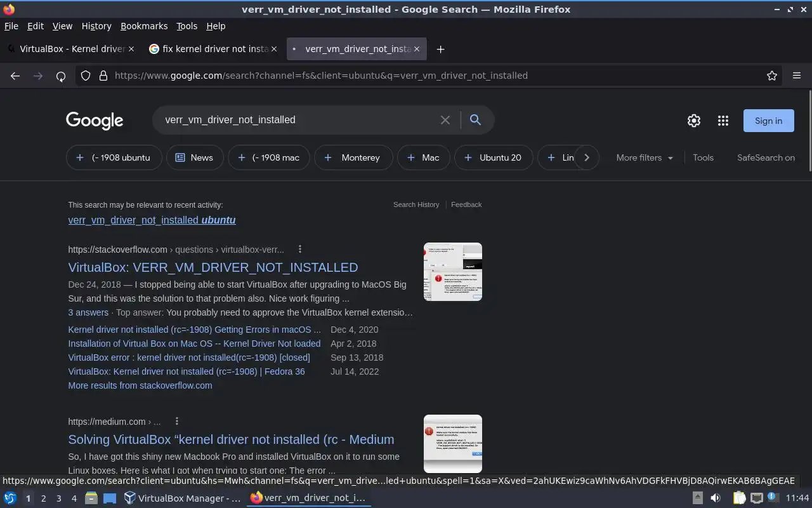Reload the current page
The width and height of the screenshot is (812, 508).
61,76
